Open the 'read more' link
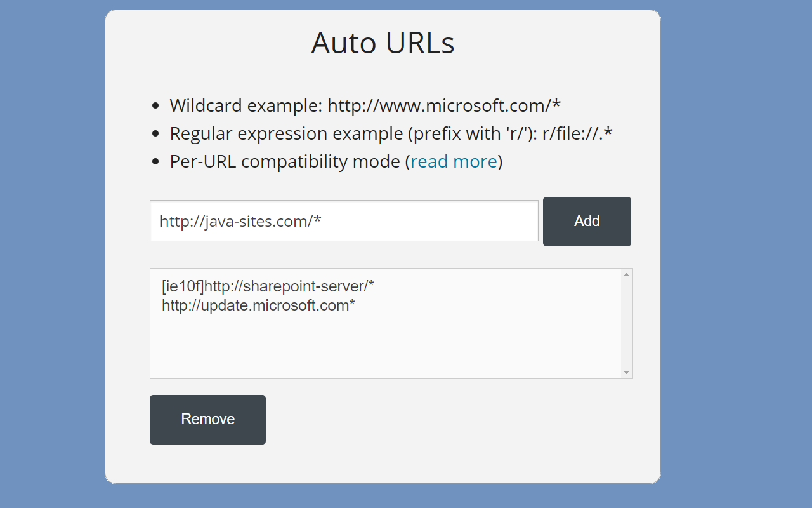 point(454,162)
